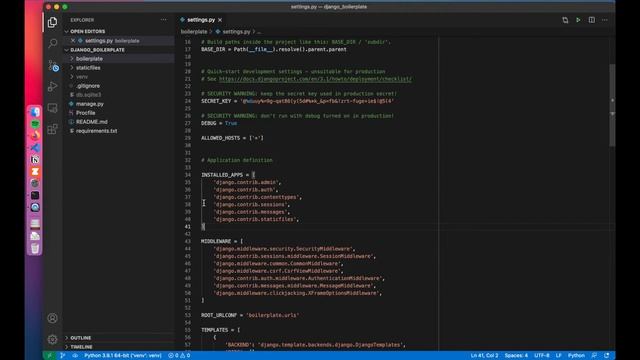Click Spaces: 4 indentation setting
This screenshot has height=360, width=640.
(516, 356)
